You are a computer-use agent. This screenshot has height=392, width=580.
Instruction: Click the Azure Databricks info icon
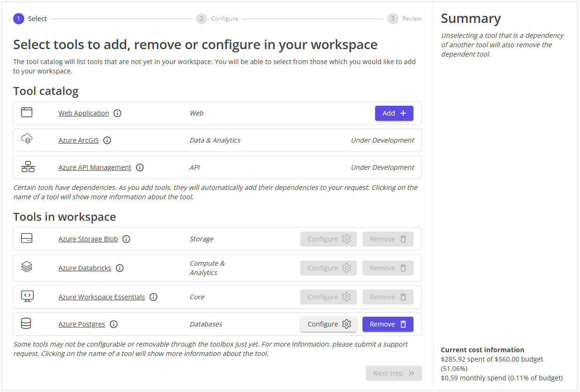coord(120,268)
